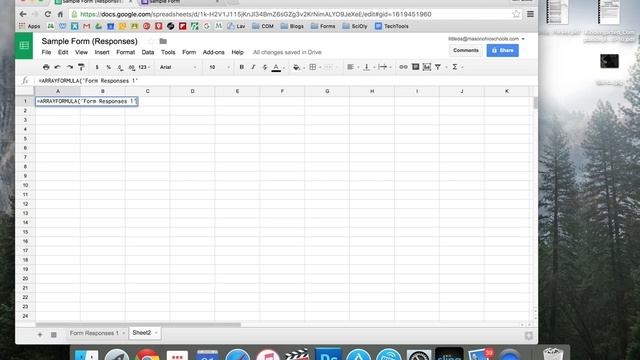Click the formula bar input

(286, 81)
